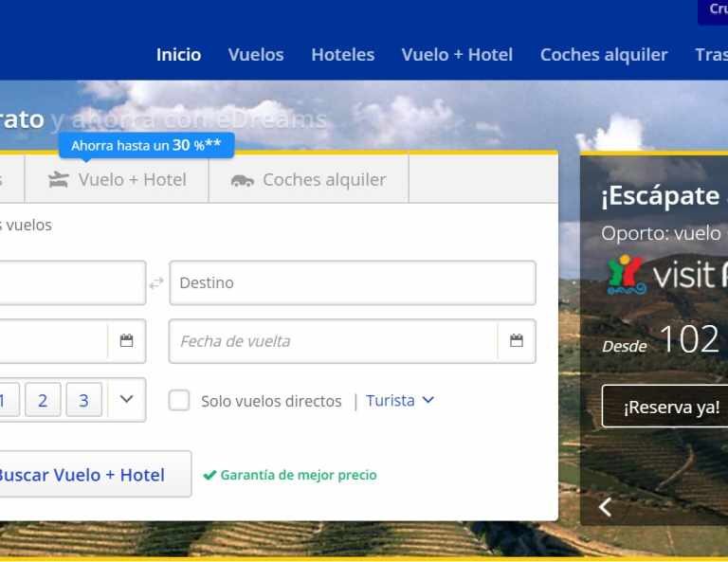This screenshot has height=562, width=728.
Task: Click the car icon on the Coches alquiler tab
Action: (243, 180)
